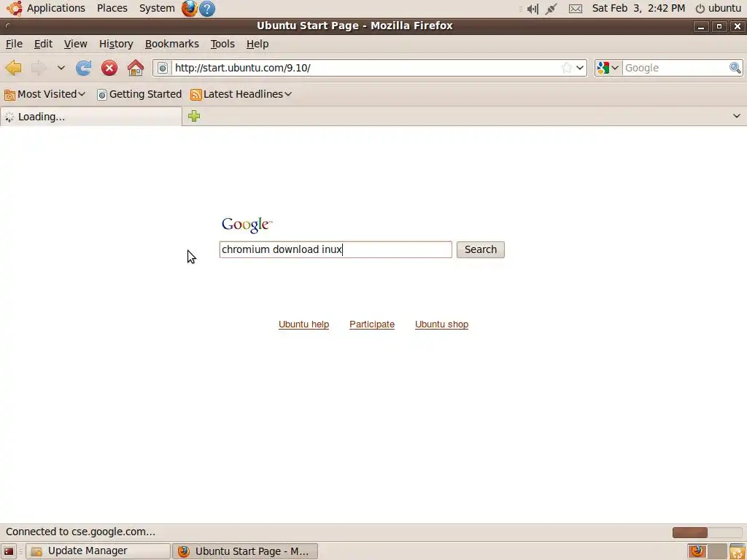
Task: Open the Help menu
Action: click(258, 44)
